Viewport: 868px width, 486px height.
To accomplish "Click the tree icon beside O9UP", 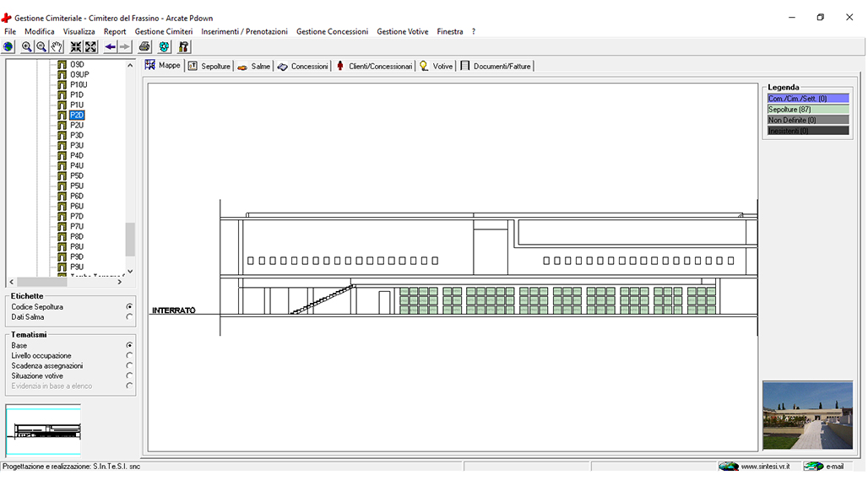I will pyautogui.click(x=62, y=74).
